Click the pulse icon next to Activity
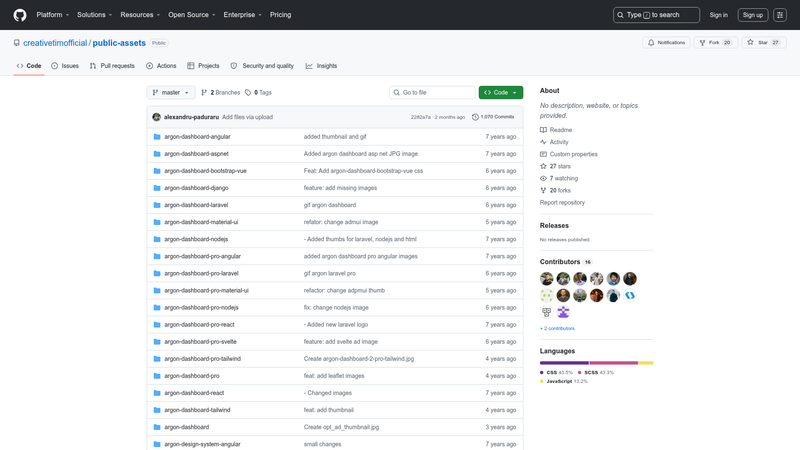The width and height of the screenshot is (800, 450). coord(543,142)
